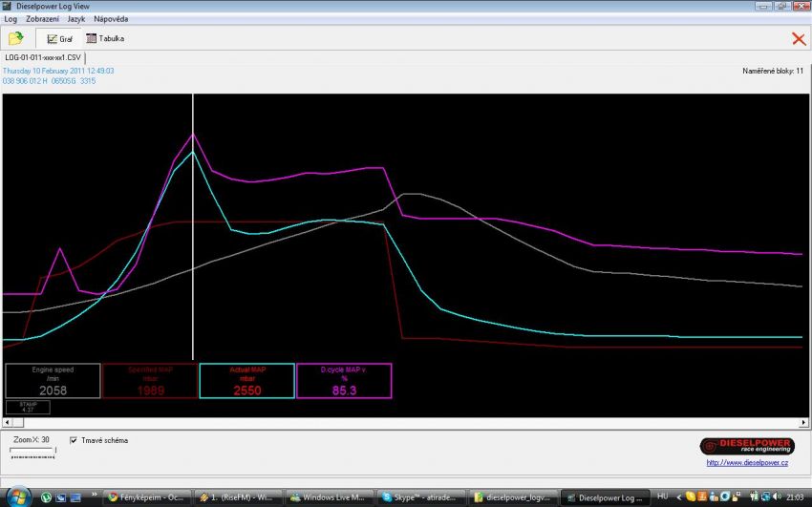Click the Naměřené bloky: 11 label
The image size is (812, 507).
[x=773, y=71]
